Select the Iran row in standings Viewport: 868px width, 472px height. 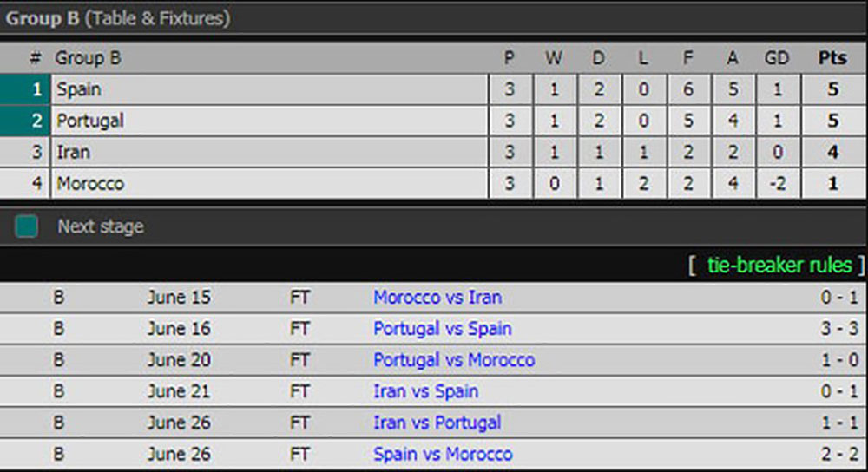click(434, 152)
